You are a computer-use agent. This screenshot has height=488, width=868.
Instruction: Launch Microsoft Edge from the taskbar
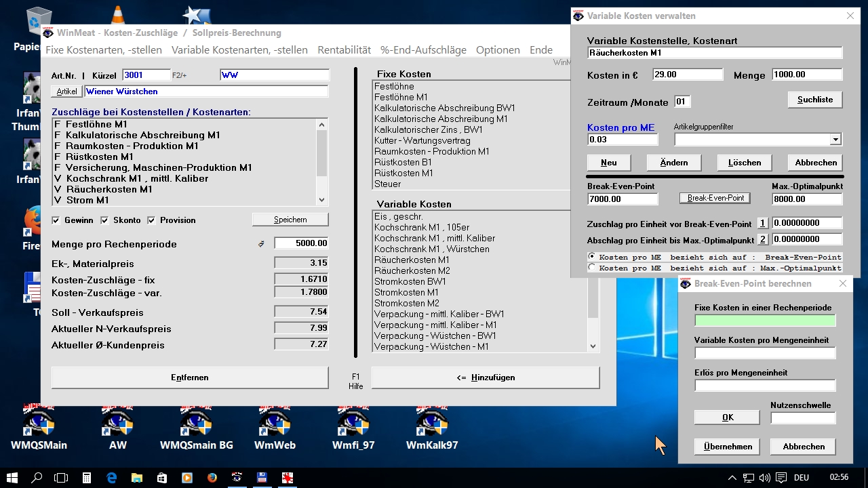112,477
